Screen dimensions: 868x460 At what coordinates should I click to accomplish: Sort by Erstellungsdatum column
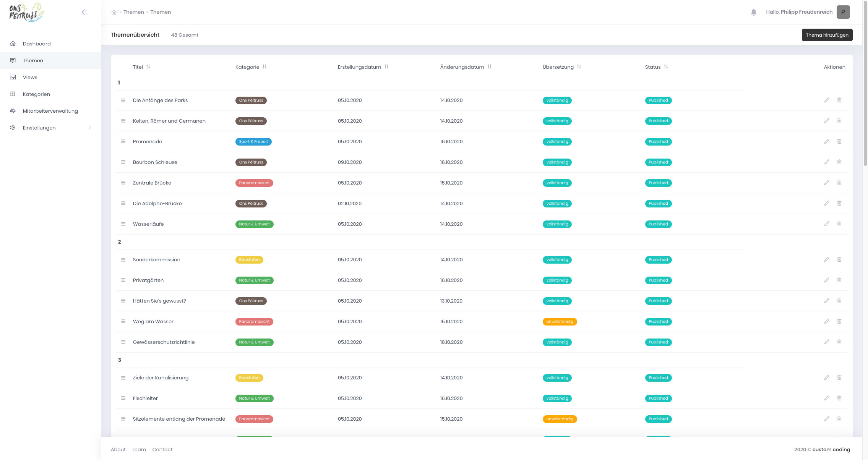[x=386, y=67]
